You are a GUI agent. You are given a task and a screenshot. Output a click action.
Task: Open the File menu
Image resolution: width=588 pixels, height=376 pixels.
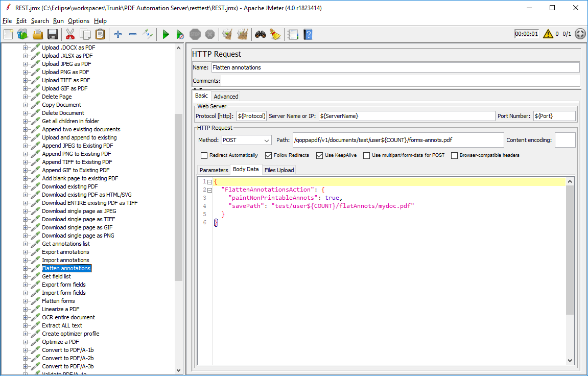pos(7,21)
